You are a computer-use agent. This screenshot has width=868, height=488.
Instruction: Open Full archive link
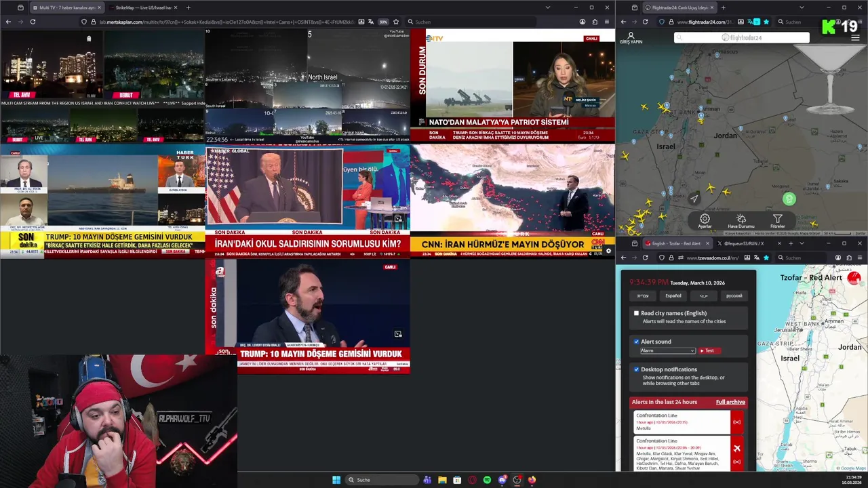point(730,402)
